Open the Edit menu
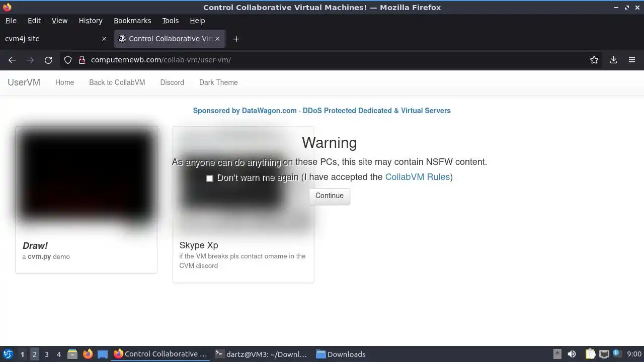The image size is (644, 362). (34, 21)
